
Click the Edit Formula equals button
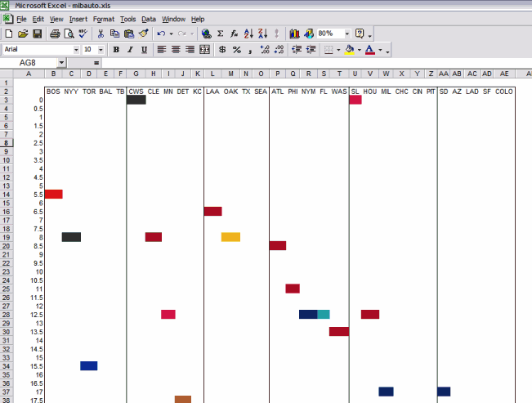(x=96, y=63)
